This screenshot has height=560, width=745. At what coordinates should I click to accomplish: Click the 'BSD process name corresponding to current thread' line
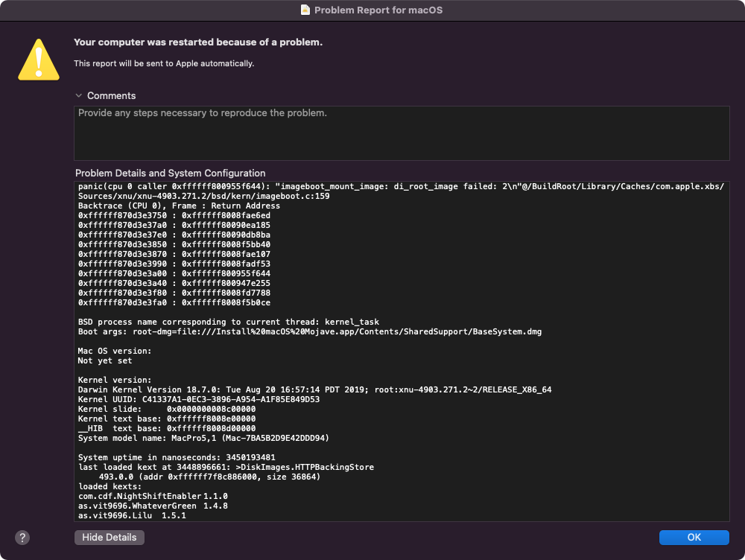pyautogui.click(x=229, y=322)
